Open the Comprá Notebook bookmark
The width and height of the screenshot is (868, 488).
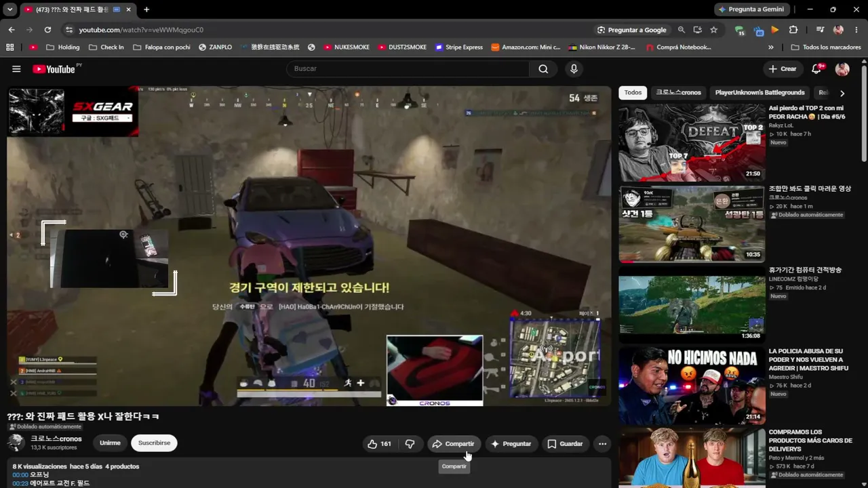pyautogui.click(x=678, y=47)
